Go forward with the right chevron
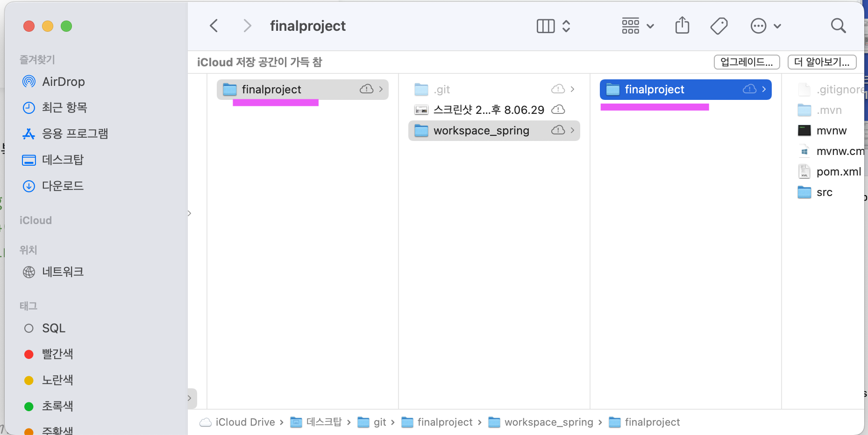Screen dimensions: 868x435 point(247,26)
